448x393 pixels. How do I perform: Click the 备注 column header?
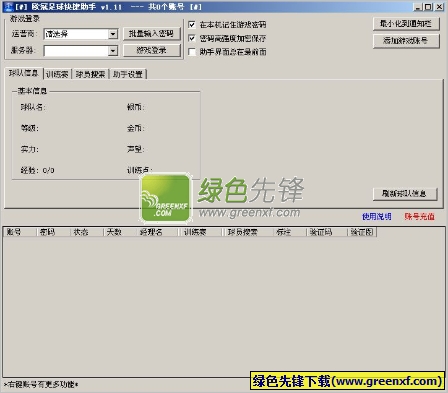pos(290,232)
